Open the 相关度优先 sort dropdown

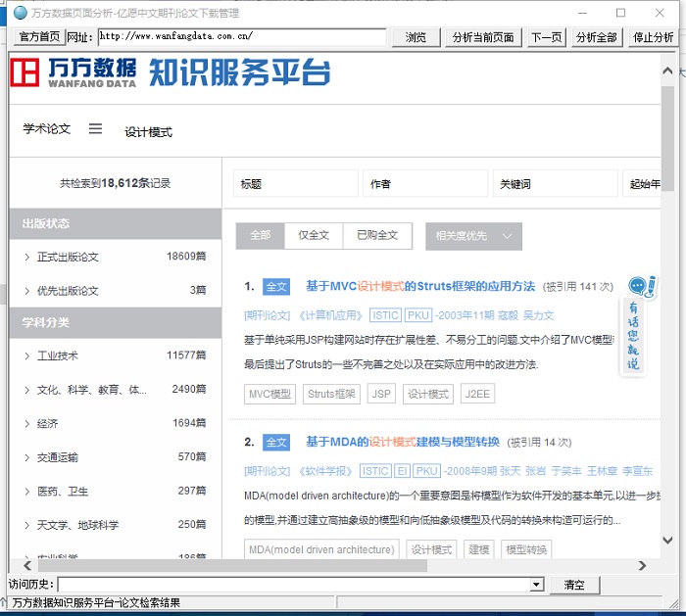(x=473, y=236)
